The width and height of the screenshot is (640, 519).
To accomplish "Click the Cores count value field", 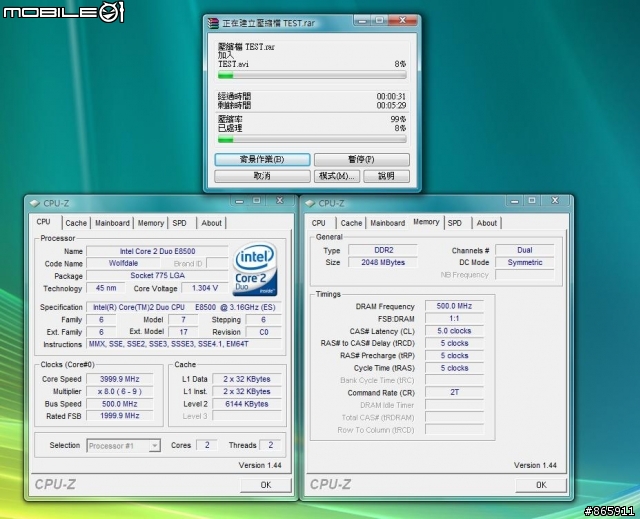I will pyautogui.click(x=207, y=445).
